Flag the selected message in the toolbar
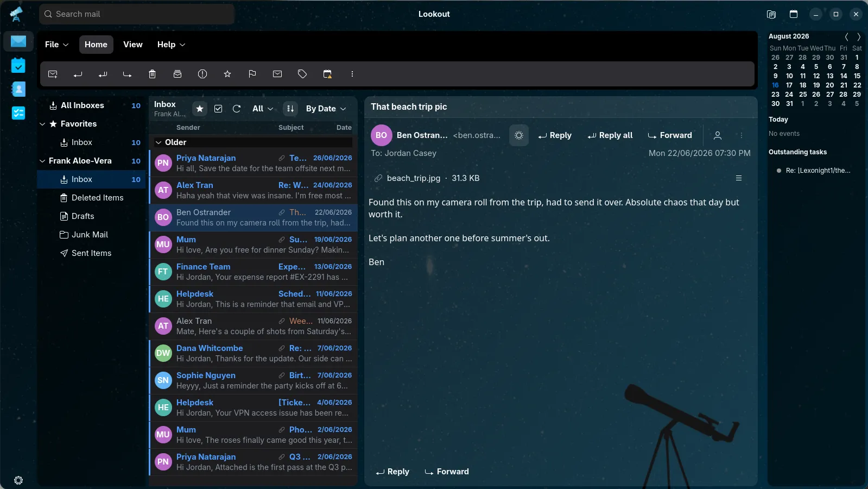The image size is (868, 489). click(252, 74)
